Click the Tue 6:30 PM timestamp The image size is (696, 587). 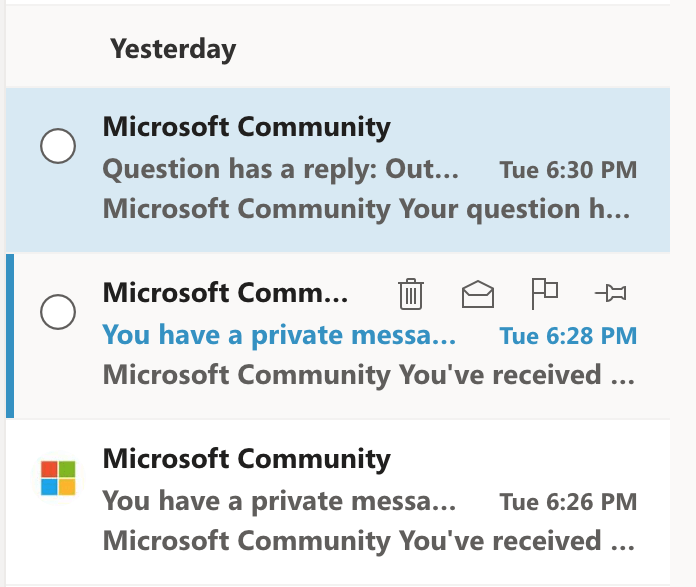568,170
